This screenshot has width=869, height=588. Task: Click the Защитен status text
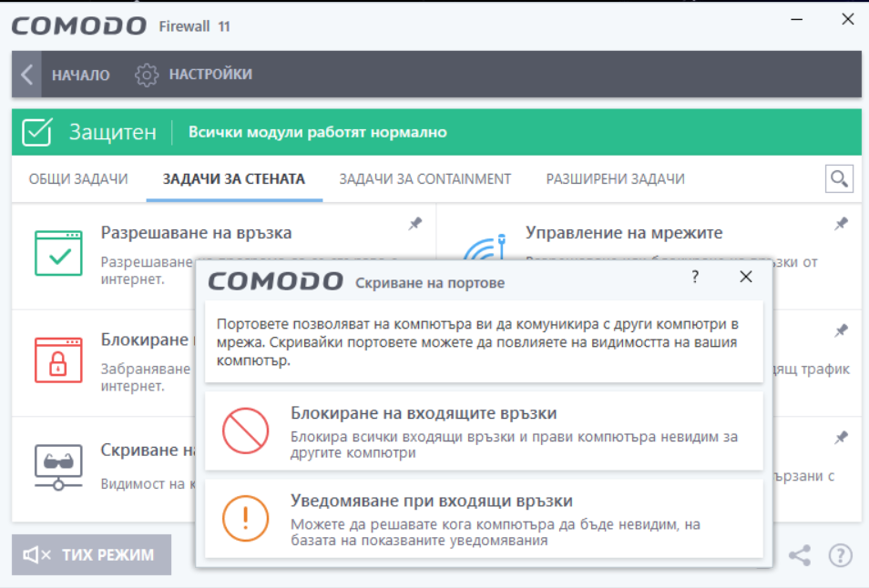[x=113, y=132]
